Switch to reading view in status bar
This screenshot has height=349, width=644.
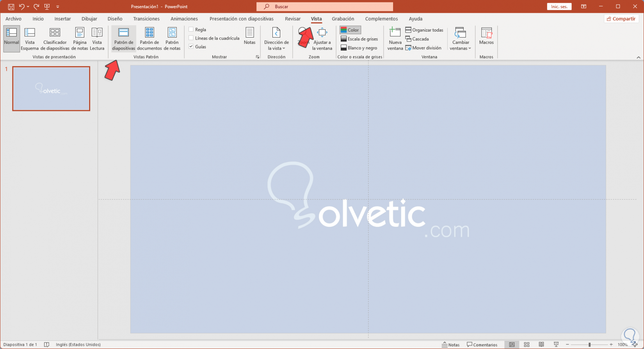(x=541, y=345)
